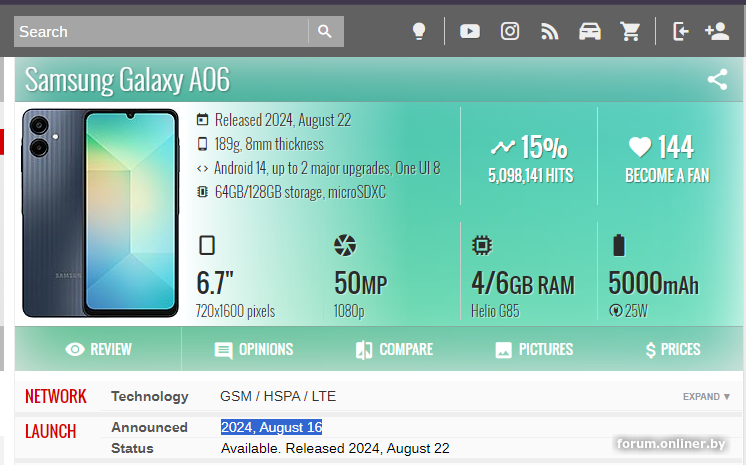Click the BECOME A FAN label
The height and width of the screenshot is (465, 746).
[x=667, y=176]
